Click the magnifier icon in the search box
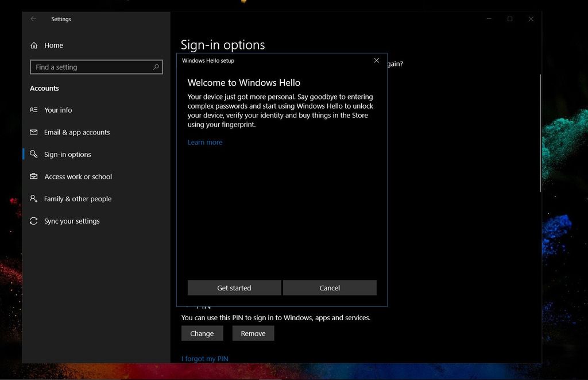 tap(155, 67)
